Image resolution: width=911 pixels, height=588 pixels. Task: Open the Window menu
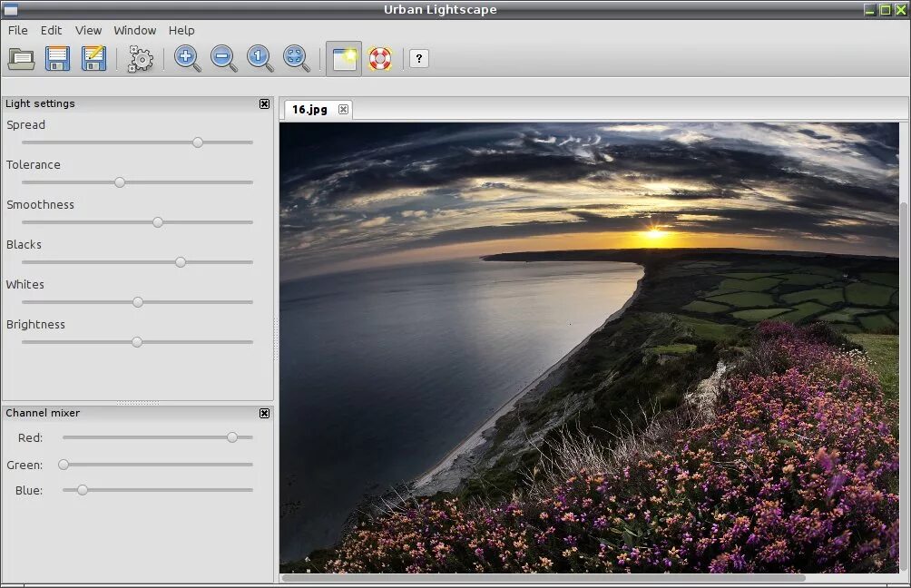click(x=134, y=30)
